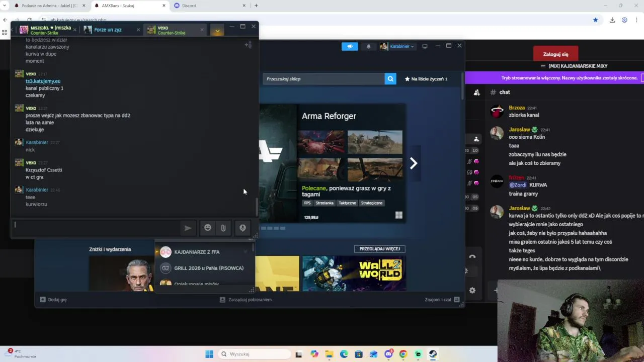
Task: Click the Taktyczne tag on Arma Reforger
Action: click(347, 203)
